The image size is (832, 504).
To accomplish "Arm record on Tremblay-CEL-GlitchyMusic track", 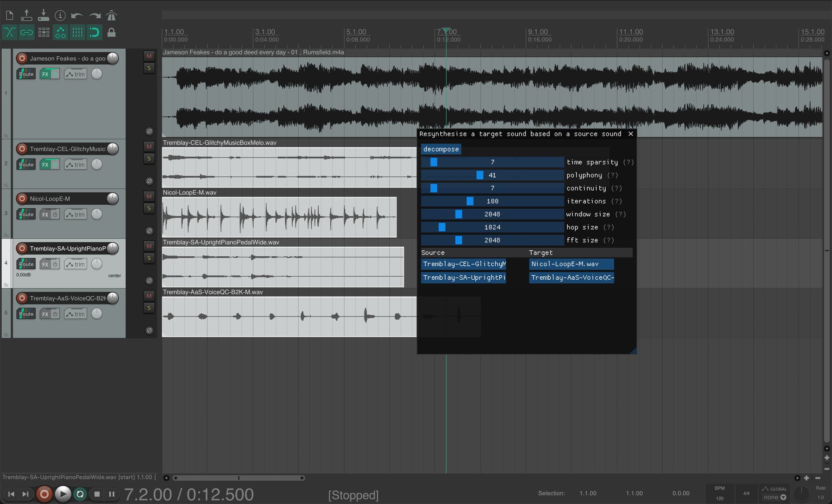I will (x=22, y=149).
